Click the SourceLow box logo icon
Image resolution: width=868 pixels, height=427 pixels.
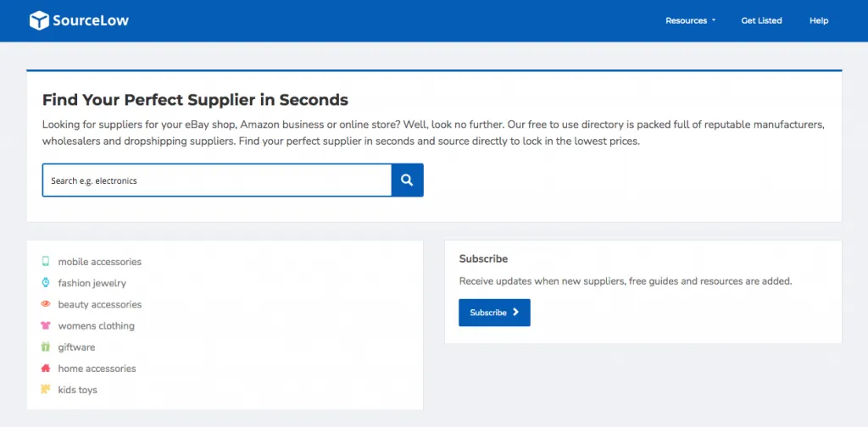[x=39, y=20]
